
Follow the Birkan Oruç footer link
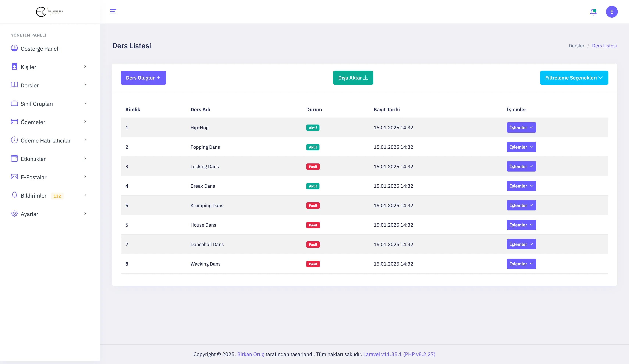[x=250, y=354]
